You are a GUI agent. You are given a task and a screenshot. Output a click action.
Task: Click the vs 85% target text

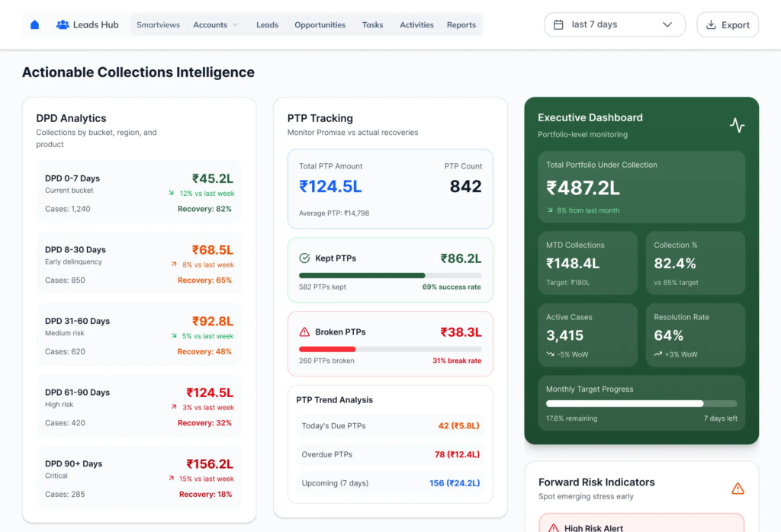[676, 282]
